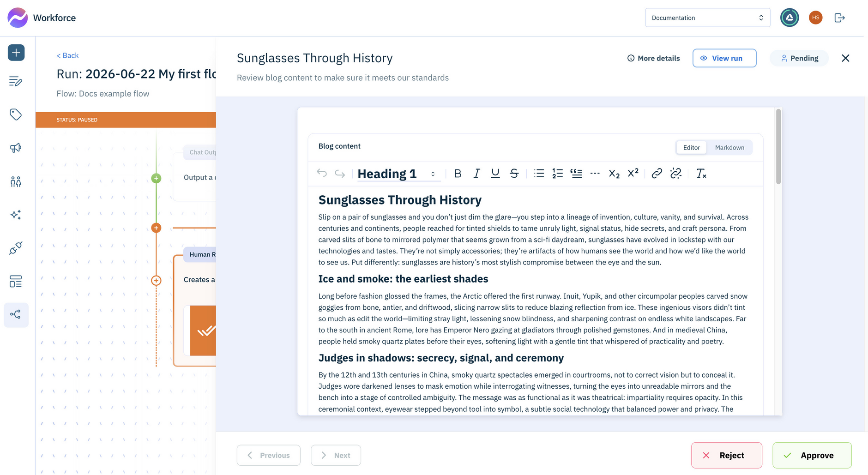Open the flows icon in sidebar
868x475 pixels.
coord(16,315)
